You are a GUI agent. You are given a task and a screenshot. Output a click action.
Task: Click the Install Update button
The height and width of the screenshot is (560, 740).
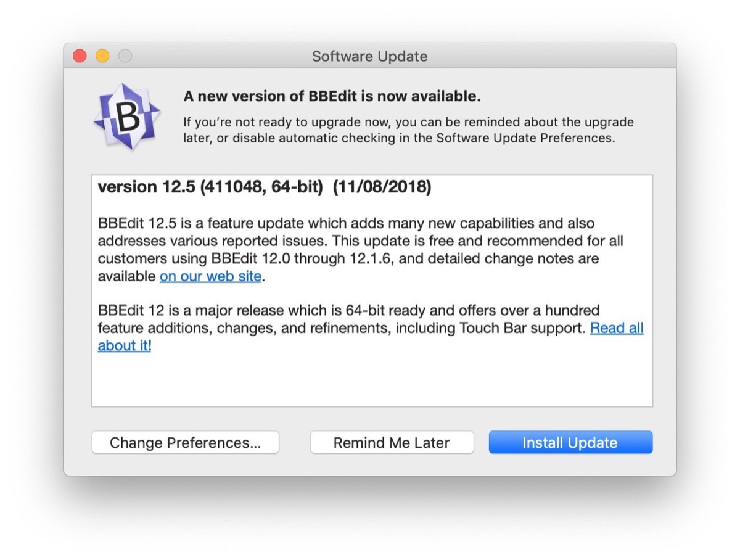(x=570, y=443)
